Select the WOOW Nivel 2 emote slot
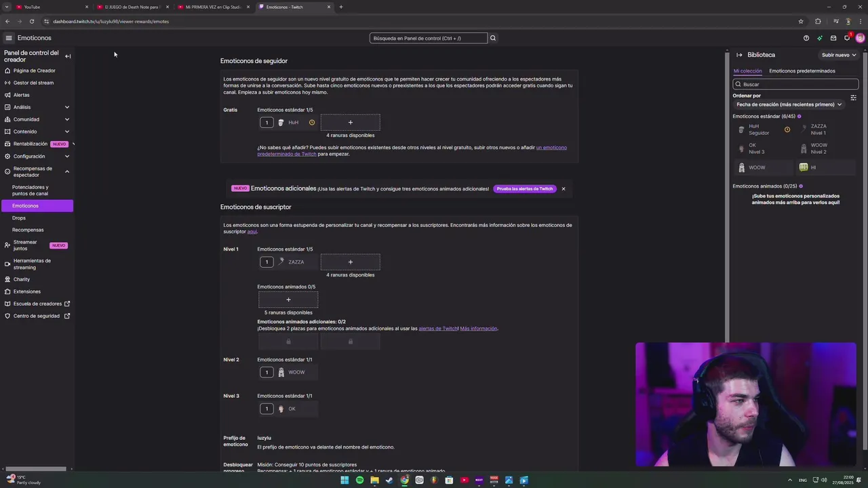The image size is (868, 488). [288, 372]
